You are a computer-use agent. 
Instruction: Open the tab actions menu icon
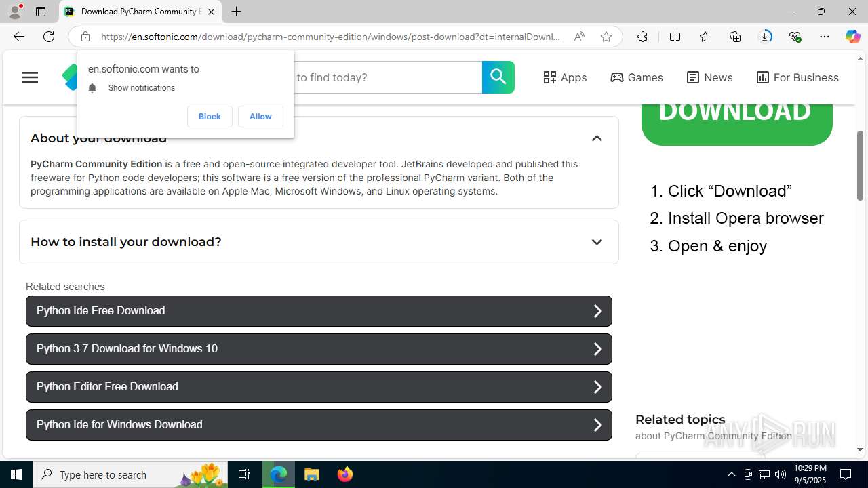coord(41,12)
